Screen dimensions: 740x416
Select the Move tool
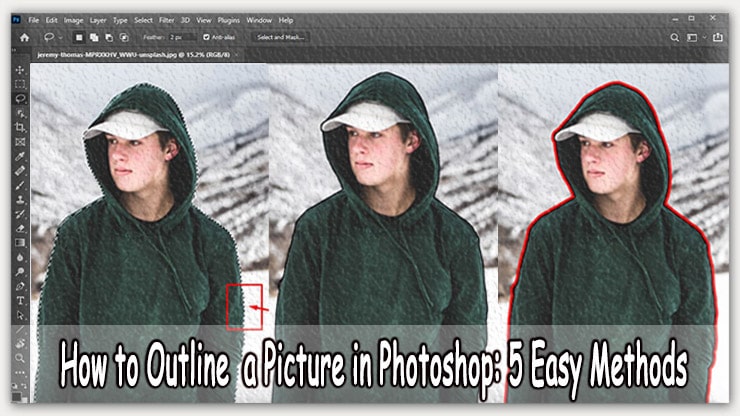(20, 70)
